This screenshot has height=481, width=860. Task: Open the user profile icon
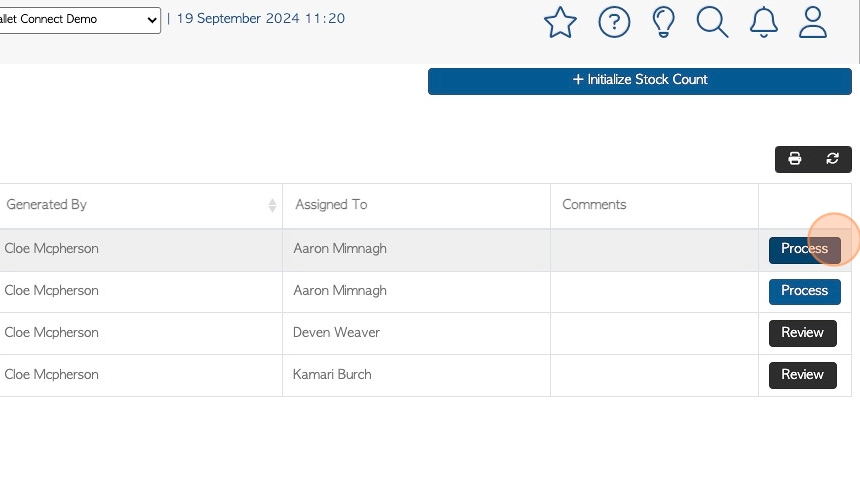click(812, 22)
